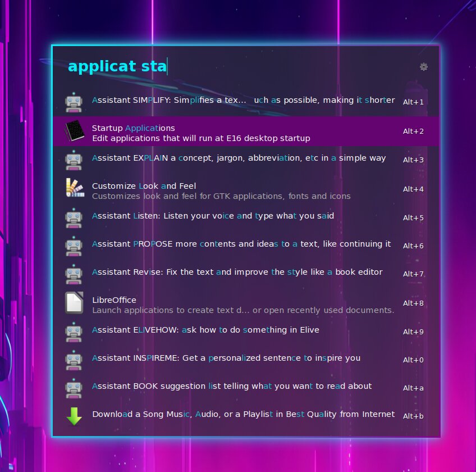Select 'Assistant EXPLAIN a concept' result

coord(246,160)
